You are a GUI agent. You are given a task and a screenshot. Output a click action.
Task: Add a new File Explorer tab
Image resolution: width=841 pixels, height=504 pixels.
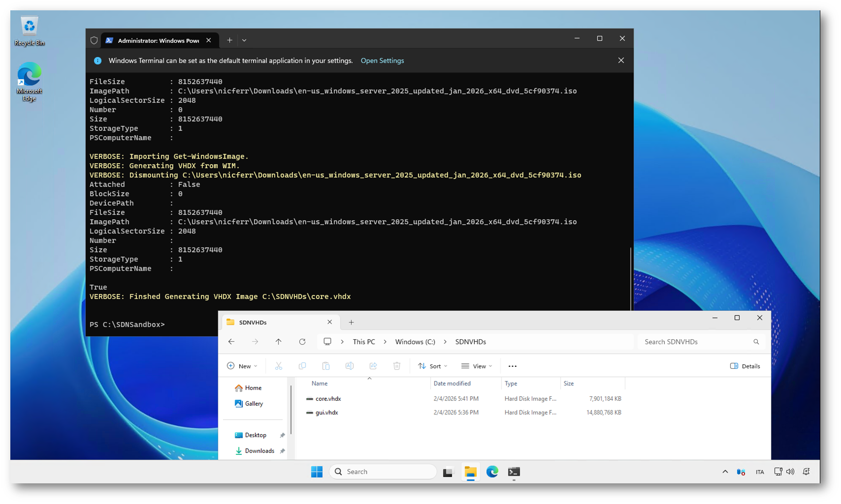pyautogui.click(x=351, y=323)
